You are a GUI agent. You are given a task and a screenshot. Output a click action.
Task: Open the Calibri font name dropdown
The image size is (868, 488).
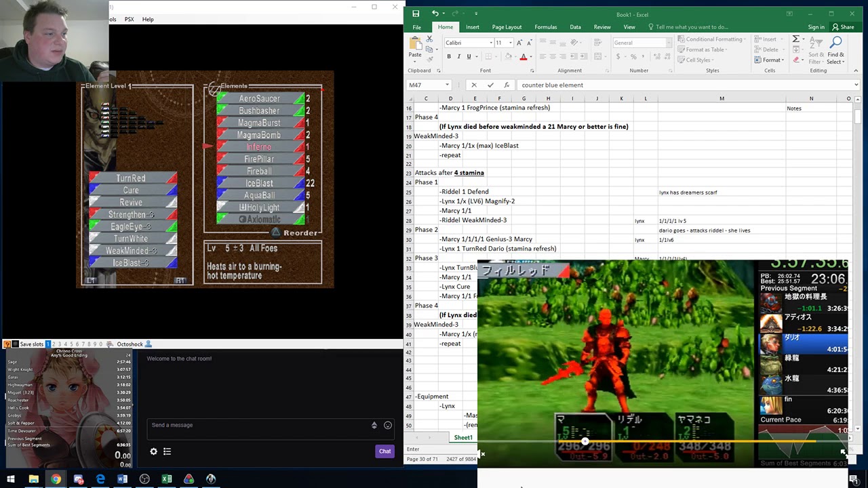(491, 43)
